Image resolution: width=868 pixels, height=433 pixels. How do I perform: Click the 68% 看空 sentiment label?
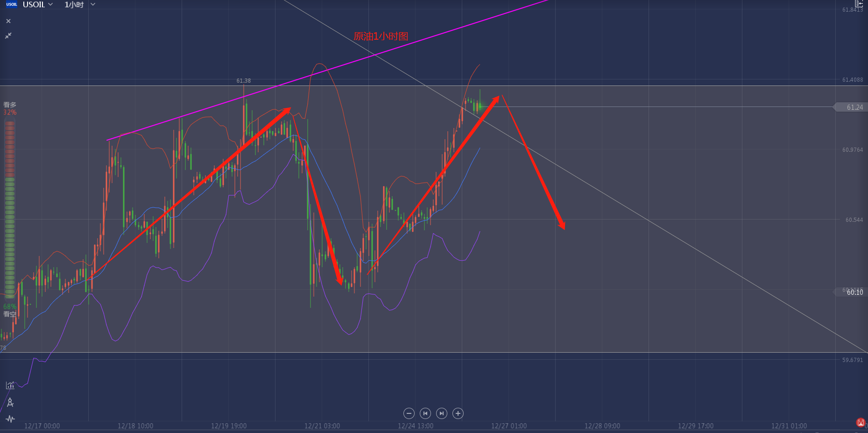tap(10, 310)
